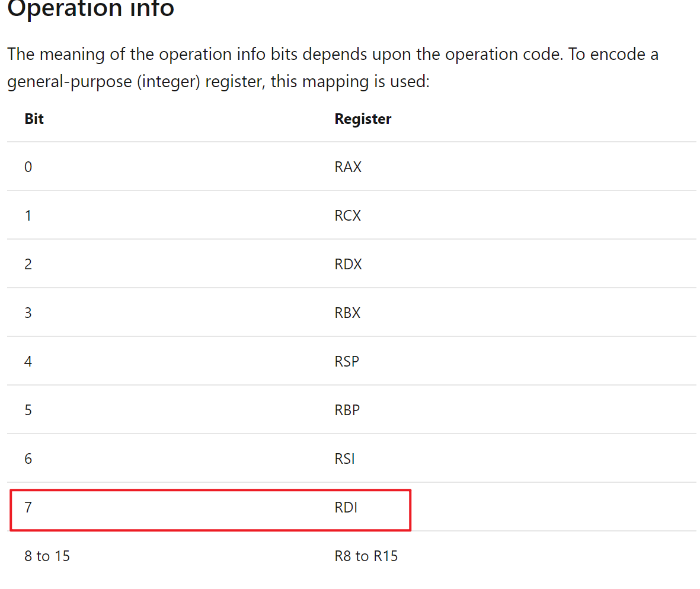The image size is (700, 589).
Task: Select the Register column header
Action: pos(363,119)
